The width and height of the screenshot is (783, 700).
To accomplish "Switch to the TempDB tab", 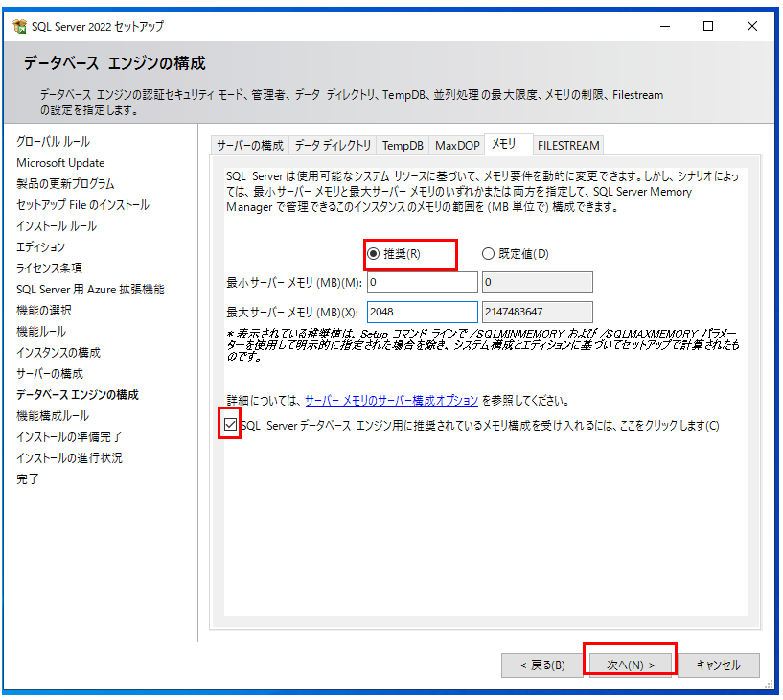I will [403, 146].
